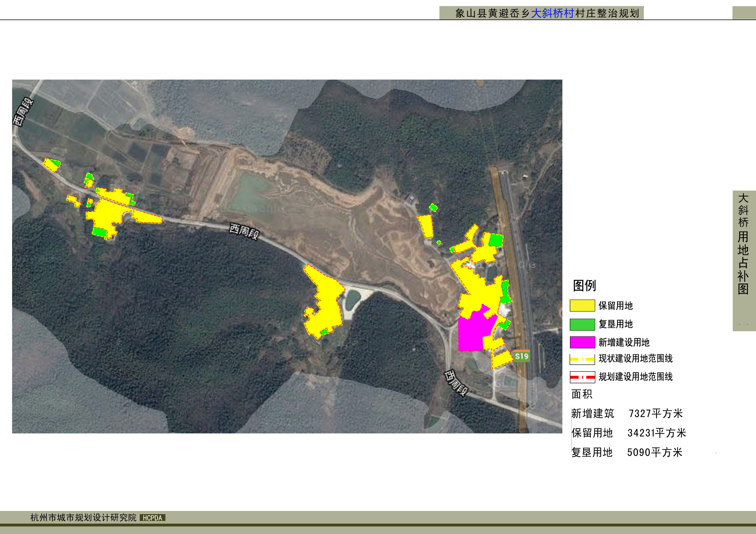Click the 规划建设用地范围线 label

pyautogui.click(x=635, y=377)
